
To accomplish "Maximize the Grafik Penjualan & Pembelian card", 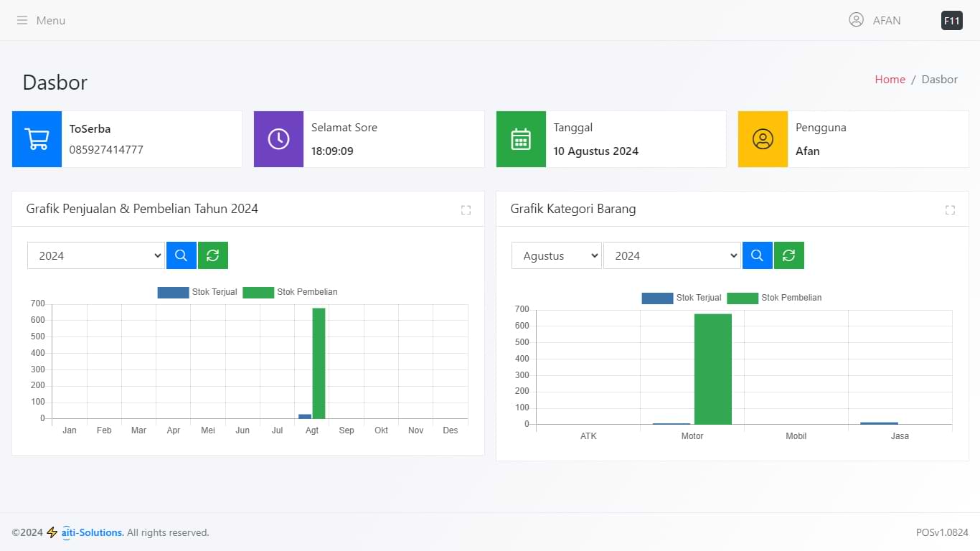I will (x=466, y=209).
